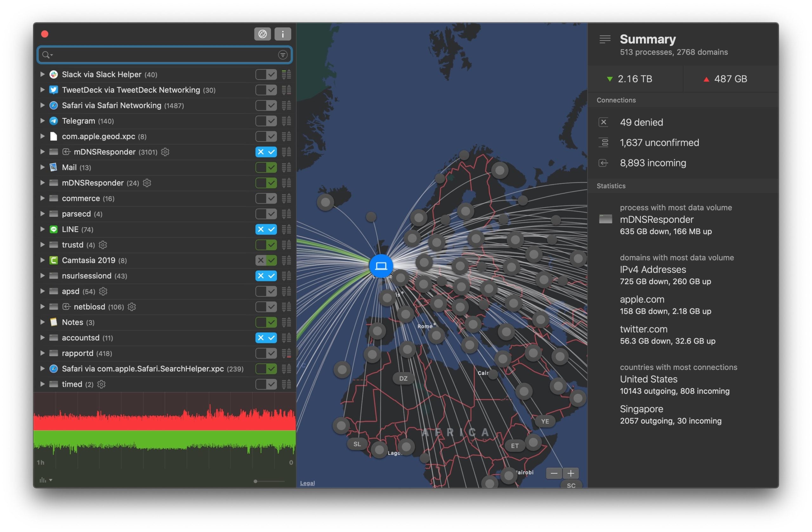
Task: Toggle the rule switch for Mail
Action: 266,167
